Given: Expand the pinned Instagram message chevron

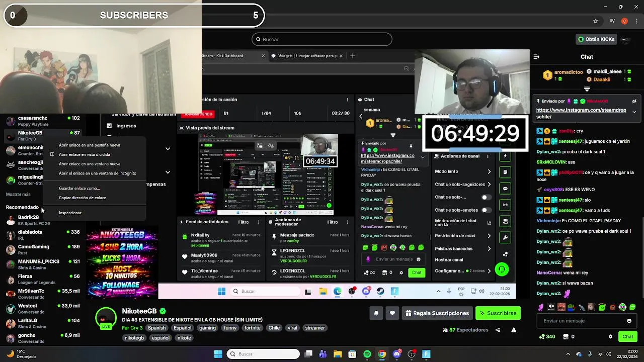Looking at the screenshot, I should 634,112.
